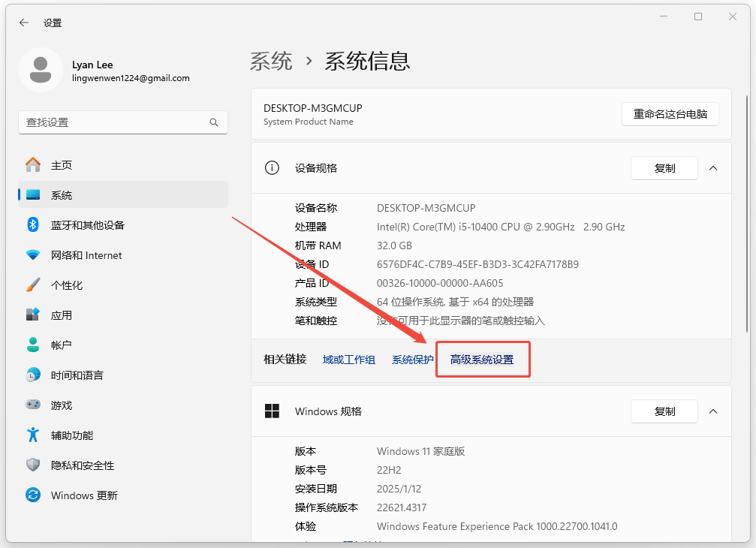The height and width of the screenshot is (548, 756).
Task: Select the 蓝牙和其他设备 Bluetooth icon
Action: point(33,225)
